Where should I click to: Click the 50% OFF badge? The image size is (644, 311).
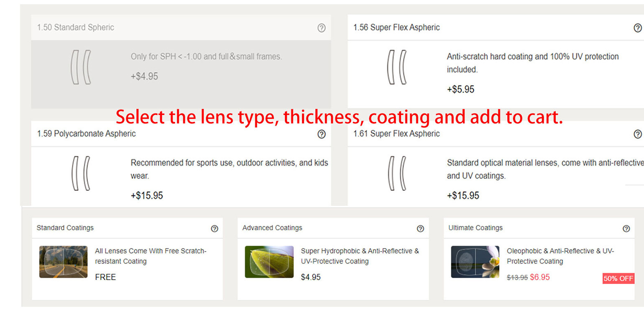[618, 278]
